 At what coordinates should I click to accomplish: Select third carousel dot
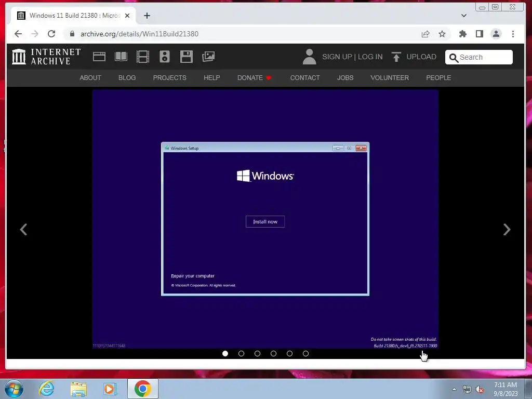click(257, 353)
